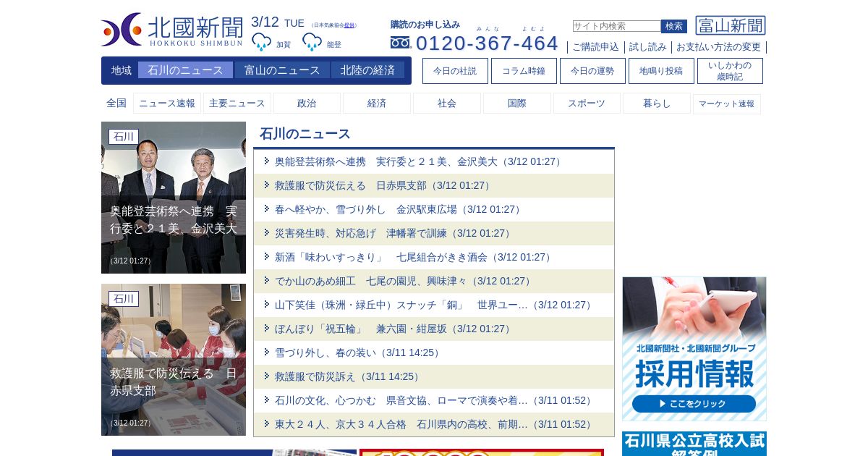This screenshot has width=868, height=456.
Task: Open headline 山下笑佳 スナッチ「銅」
Action: 434,305
